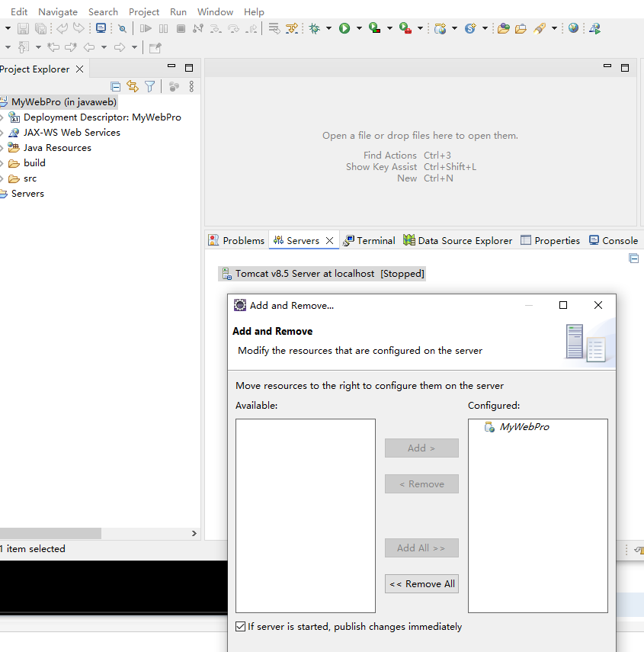The image size is (644, 652).
Task: Click the Suspend pause toolbar icon
Action: click(163, 28)
